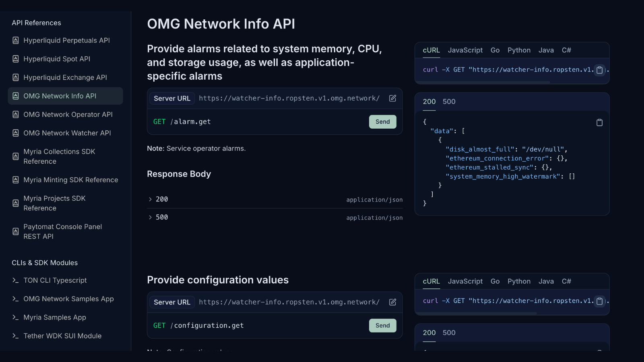The height and width of the screenshot is (362, 644).
Task: Edit the server URL for alarm.get endpoint
Action: pyautogui.click(x=393, y=98)
